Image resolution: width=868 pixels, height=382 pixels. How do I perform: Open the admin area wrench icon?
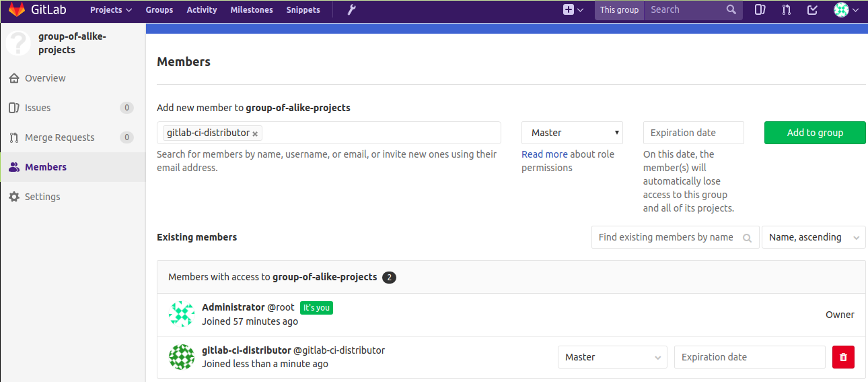[351, 9]
